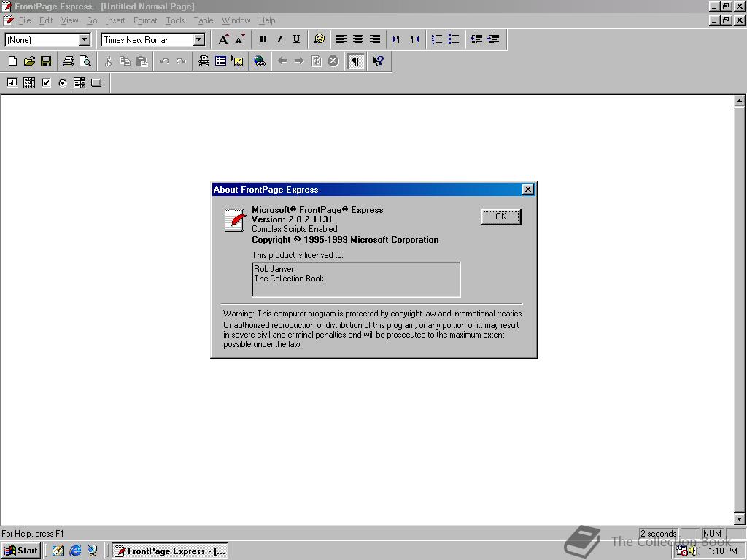Click the Paste clipboard icon
The width and height of the screenshot is (747, 560).
pyautogui.click(x=142, y=61)
